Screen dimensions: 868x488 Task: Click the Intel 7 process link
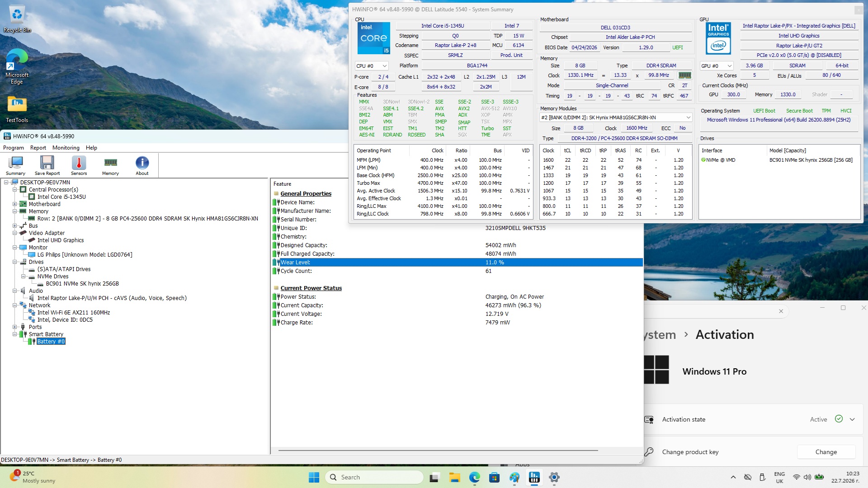512,26
